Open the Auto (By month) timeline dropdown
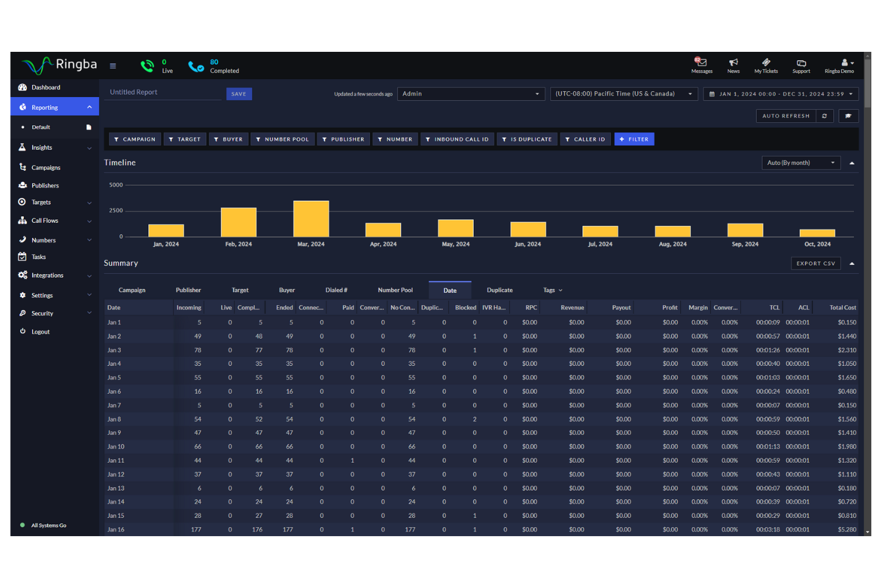 tap(801, 163)
